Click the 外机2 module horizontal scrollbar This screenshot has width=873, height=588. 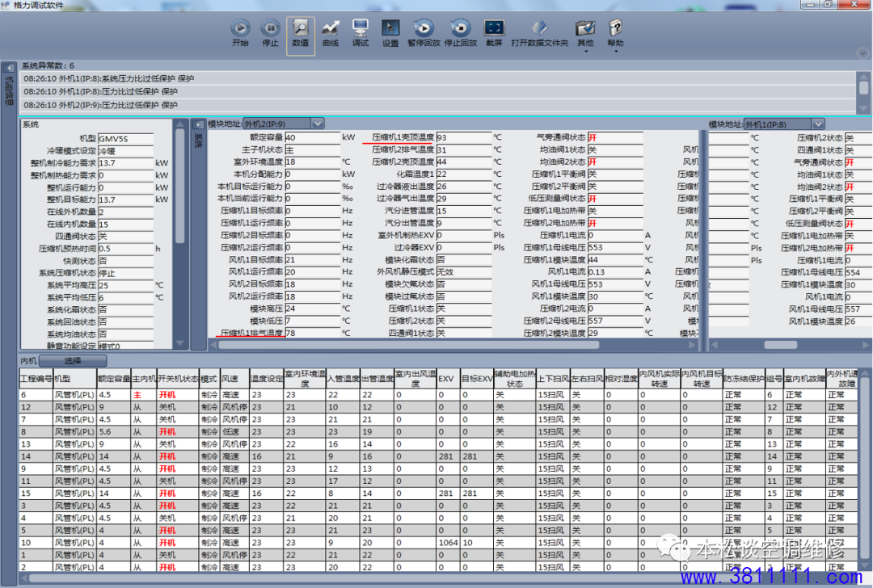pos(409,345)
